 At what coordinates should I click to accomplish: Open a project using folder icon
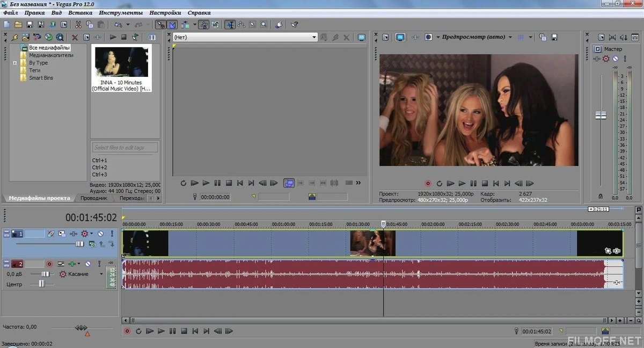pyautogui.click(x=18, y=24)
